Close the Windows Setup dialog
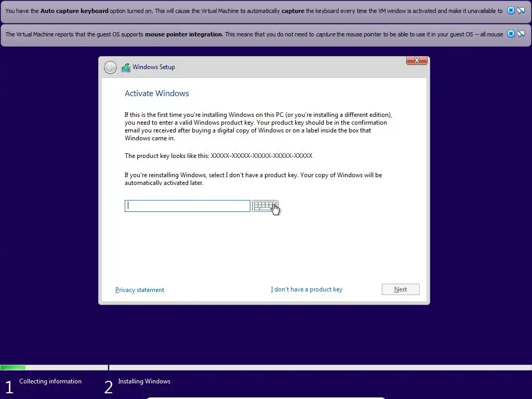 417,60
